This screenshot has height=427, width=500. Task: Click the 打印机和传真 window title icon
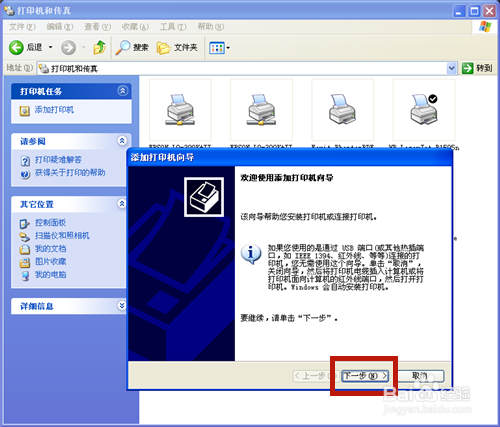10,10
